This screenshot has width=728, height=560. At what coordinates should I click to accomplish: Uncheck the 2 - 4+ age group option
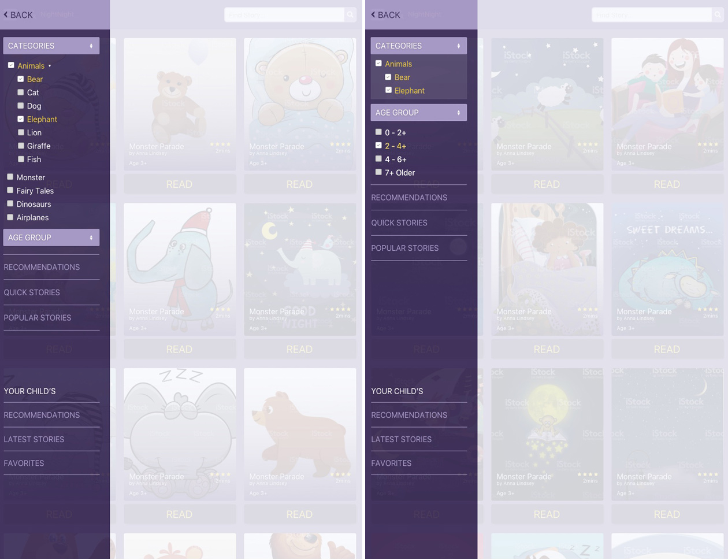pyautogui.click(x=379, y=146)
